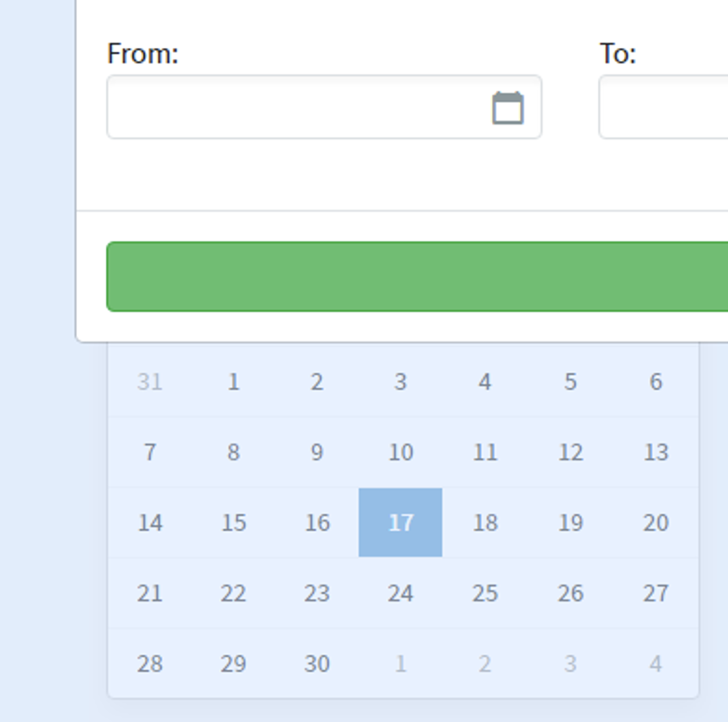Click the From date input field
Screen dimensions: 728x722
click(297, 108)
